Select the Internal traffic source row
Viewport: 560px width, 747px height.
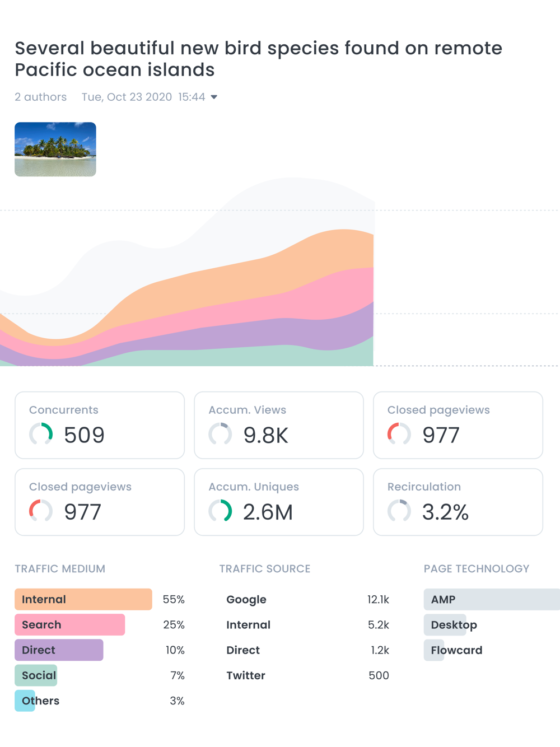pyautogui.click(x=307, y=625)
